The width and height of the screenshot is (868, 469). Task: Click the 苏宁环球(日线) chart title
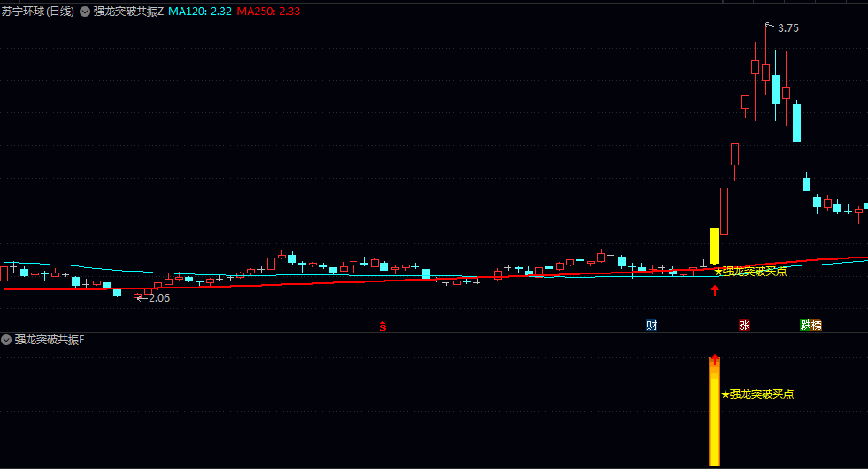point(38,12)
